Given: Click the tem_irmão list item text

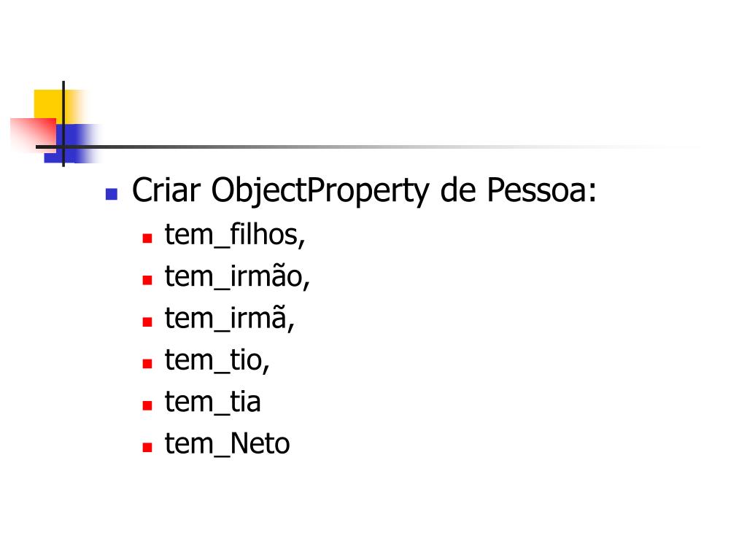Looking at the screenshot, I should (x=237, y=276).
